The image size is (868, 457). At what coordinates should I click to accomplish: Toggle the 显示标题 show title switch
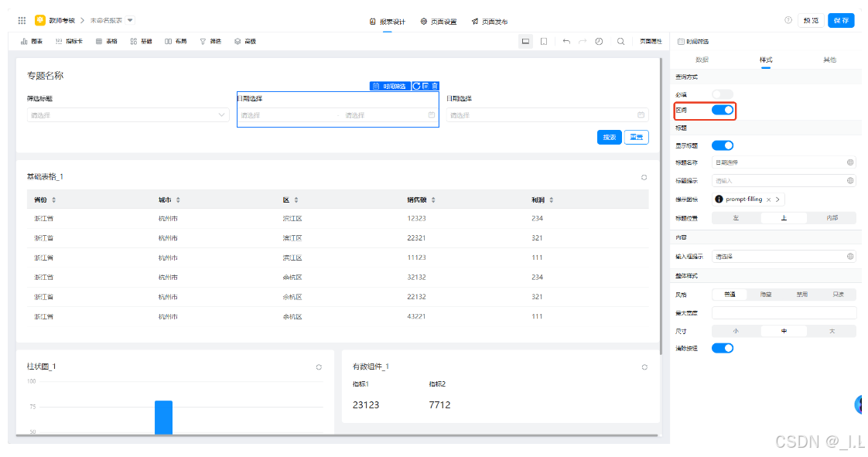[x=723, y=145]
